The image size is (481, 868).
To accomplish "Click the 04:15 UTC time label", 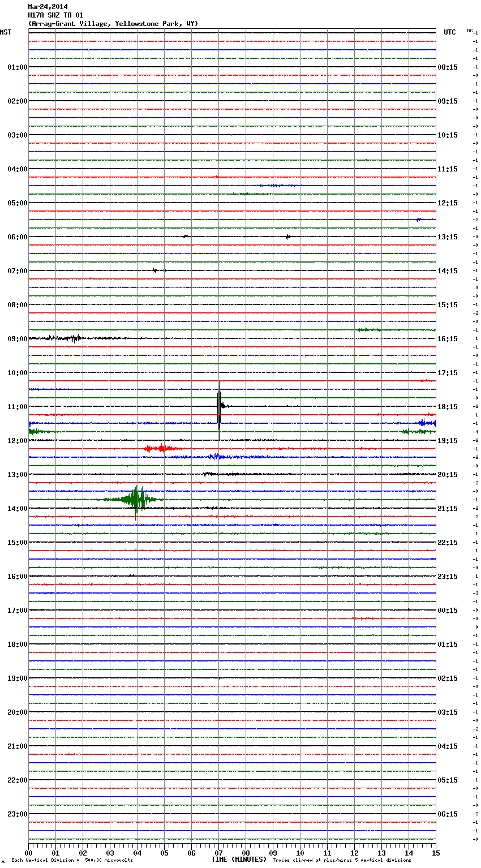I will (x=448, y=746).
